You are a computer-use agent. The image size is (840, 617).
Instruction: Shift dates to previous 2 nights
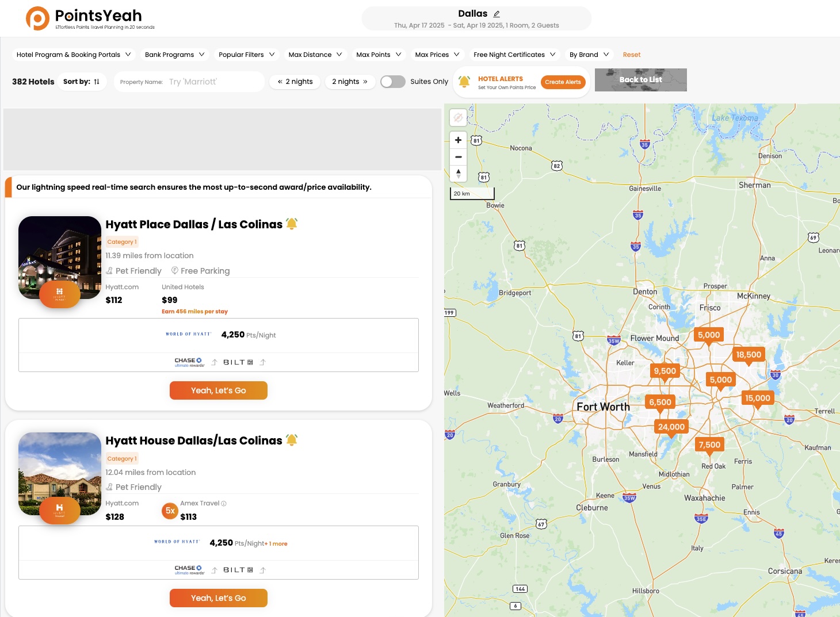click(295, 82)
